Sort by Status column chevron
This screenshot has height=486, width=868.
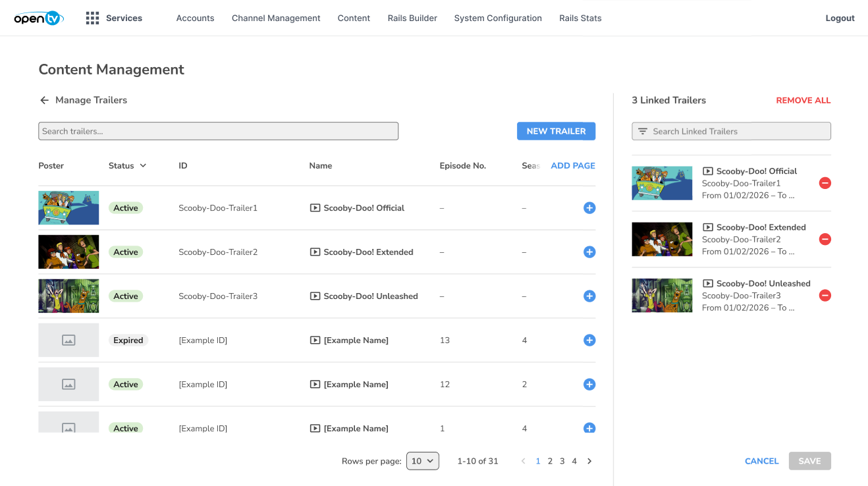point(143,166)
